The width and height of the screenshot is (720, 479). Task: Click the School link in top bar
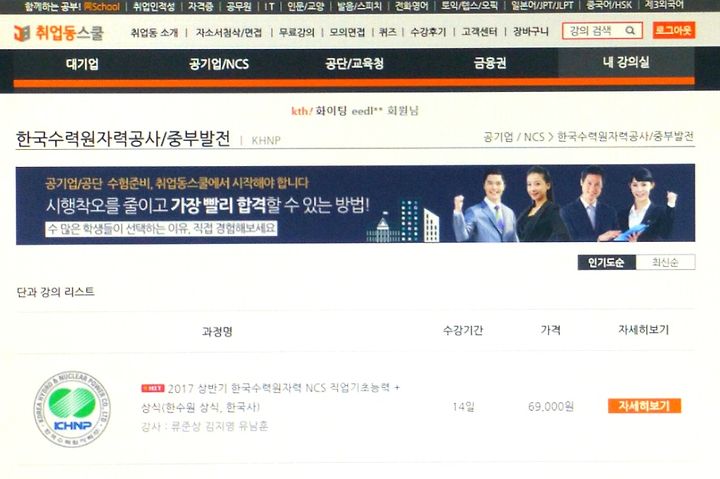click(x=101, y=7)
